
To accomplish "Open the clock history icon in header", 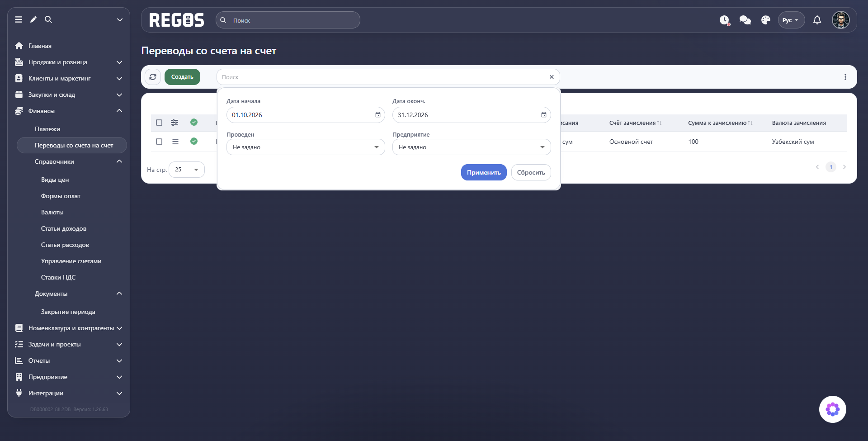I will pos(725,20).
